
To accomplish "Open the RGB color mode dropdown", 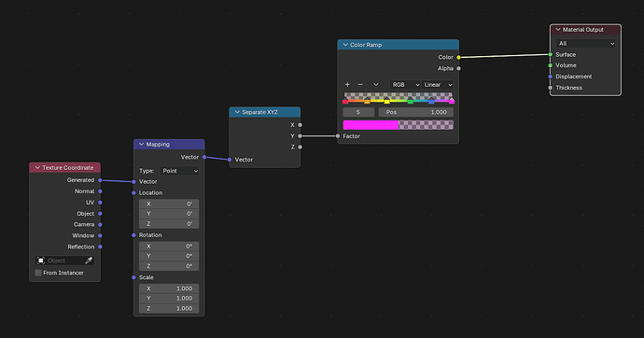I will 405,85.
